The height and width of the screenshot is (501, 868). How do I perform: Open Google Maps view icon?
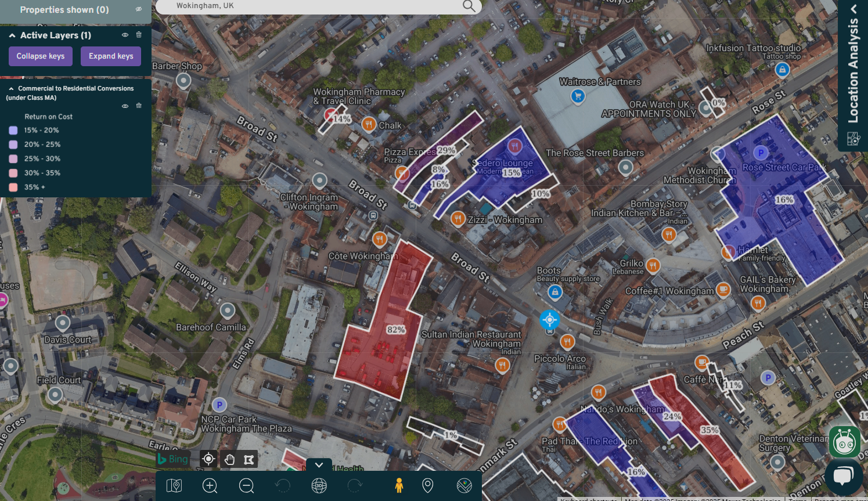point(464,485)
